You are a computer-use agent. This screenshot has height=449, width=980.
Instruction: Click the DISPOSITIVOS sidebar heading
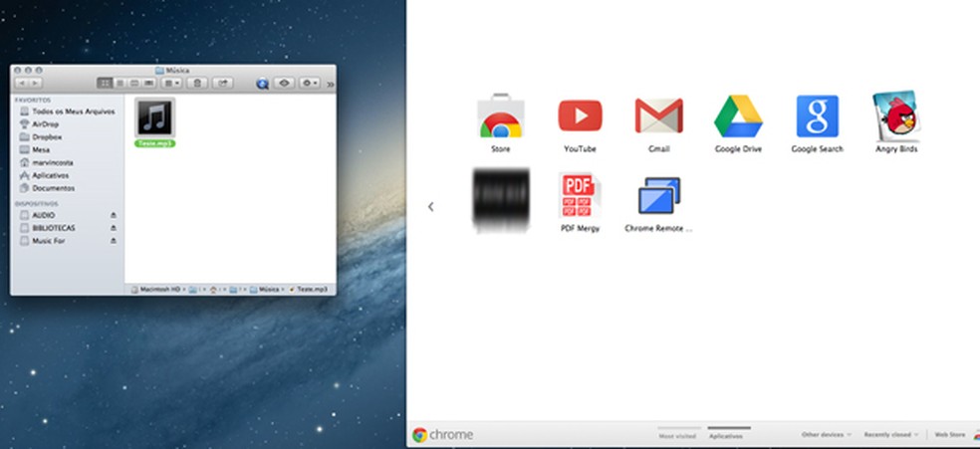coord(36,204)
